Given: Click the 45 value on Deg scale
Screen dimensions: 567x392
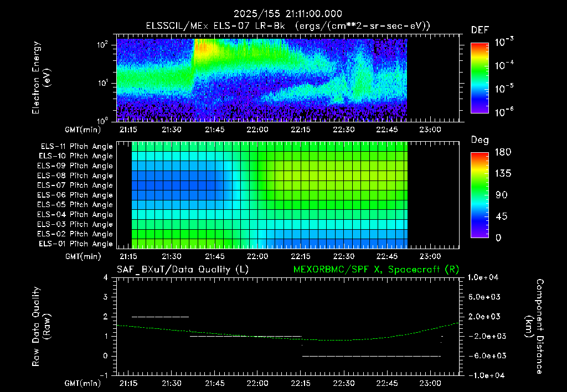Looking at the screenshot, I should (x=502, y=216).
